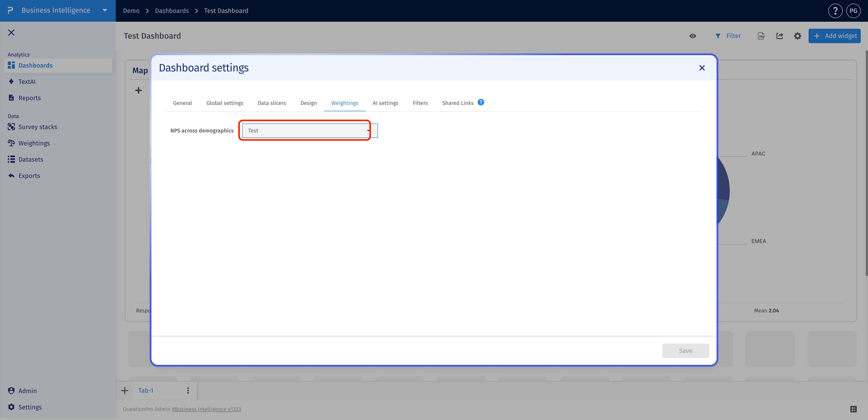This screenshot has height=420, width=868.
Task: Open the Filter control
Action: click(728, 36)
